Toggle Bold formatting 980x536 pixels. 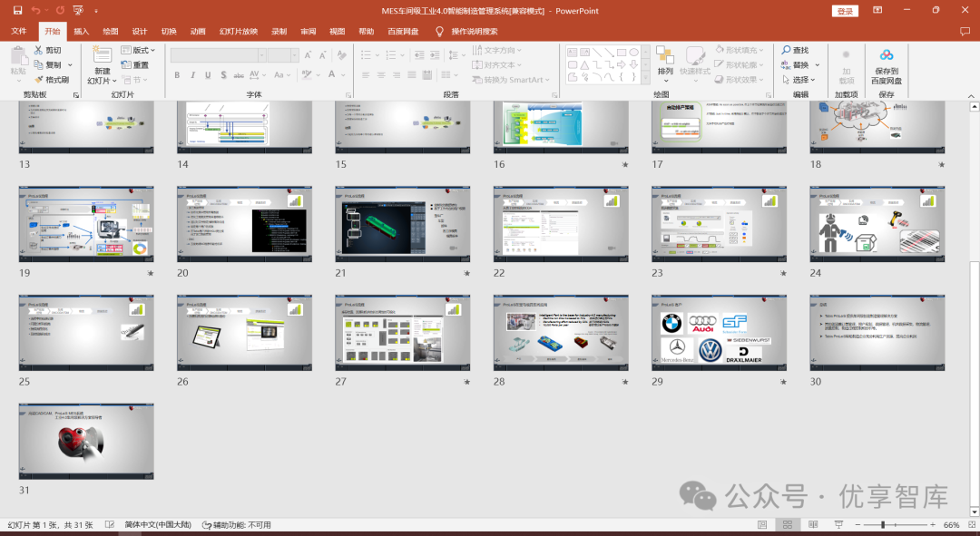tap(177, 75)
